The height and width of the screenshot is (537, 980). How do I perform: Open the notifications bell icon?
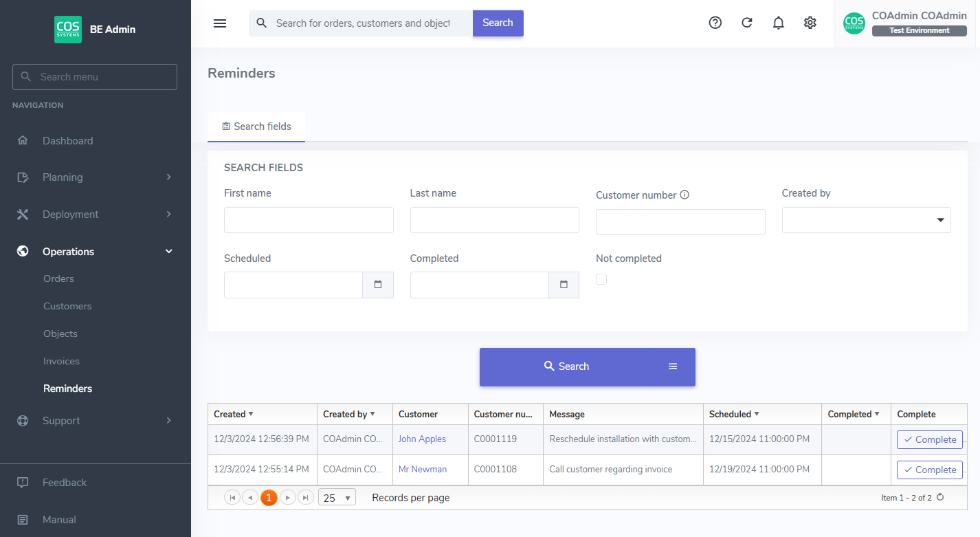(779, 23)
